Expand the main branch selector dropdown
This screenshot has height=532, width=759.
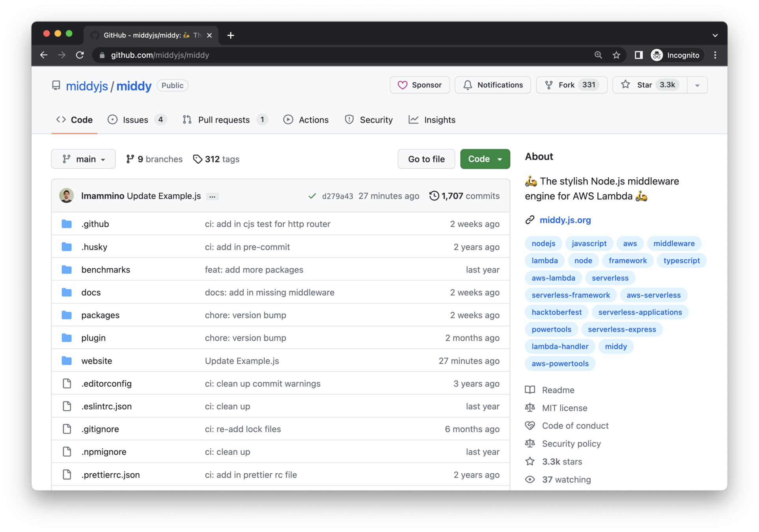click(x=83, y=159)
